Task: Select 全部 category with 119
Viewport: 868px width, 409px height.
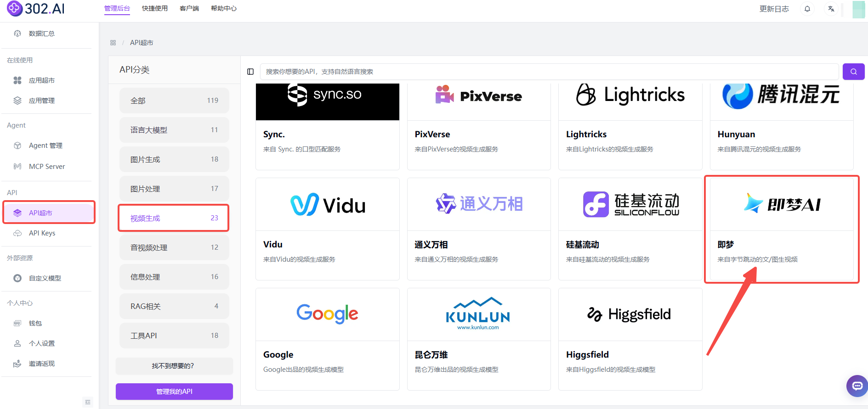Action: (174, 101)
